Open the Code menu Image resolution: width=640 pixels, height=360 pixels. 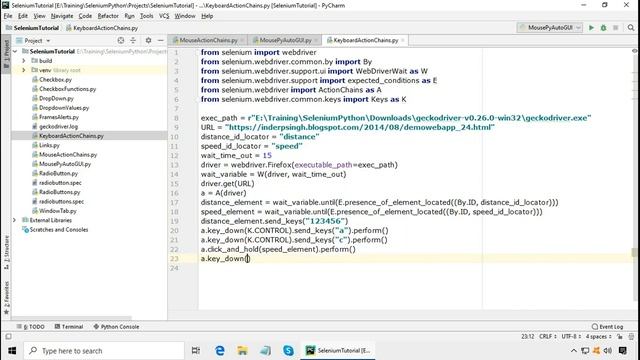(85, 16)
